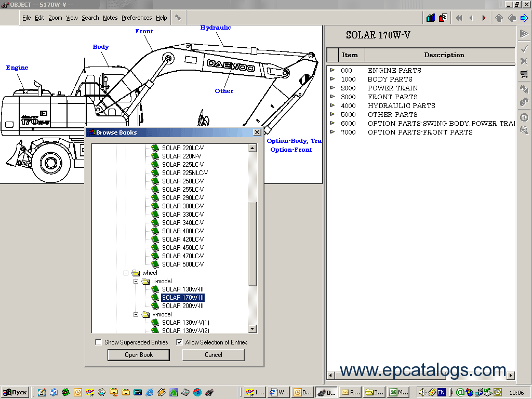Toggle Allow Selection of Entries checkbox

[179, 342]
